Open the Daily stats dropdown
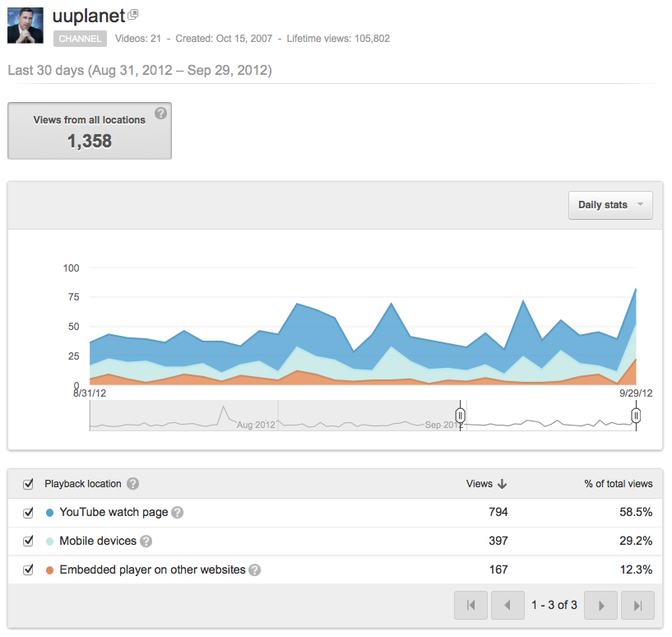 tap(610, 205)
